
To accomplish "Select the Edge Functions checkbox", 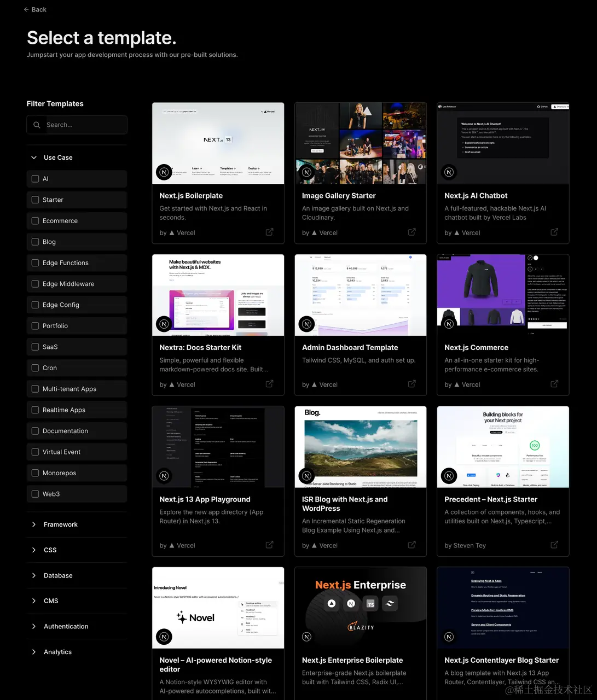I will click(x=36, y=263).
